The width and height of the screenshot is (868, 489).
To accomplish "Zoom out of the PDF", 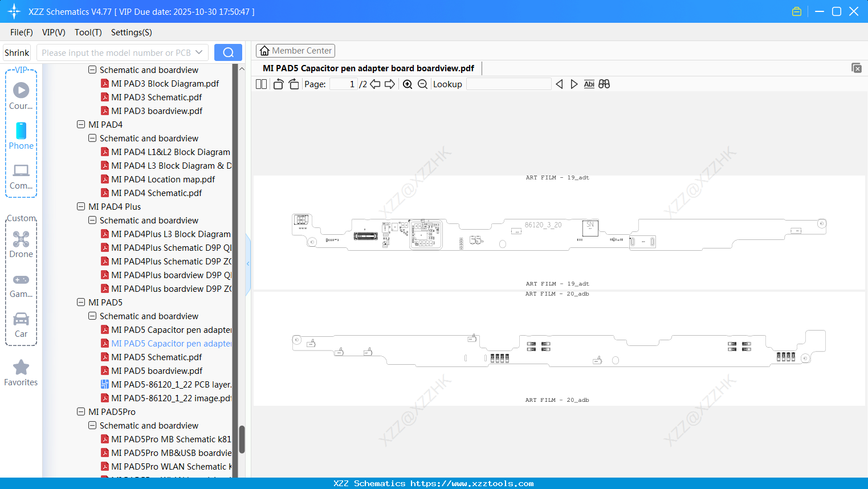I will pyautogui.click(x=422, y=84).
